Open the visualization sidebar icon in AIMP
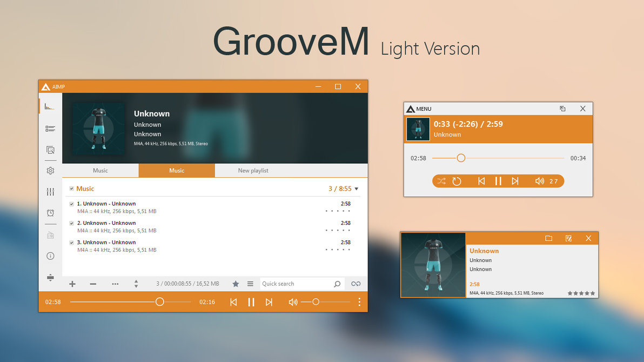Screen dimensions: 644x362 click(50, 107)
